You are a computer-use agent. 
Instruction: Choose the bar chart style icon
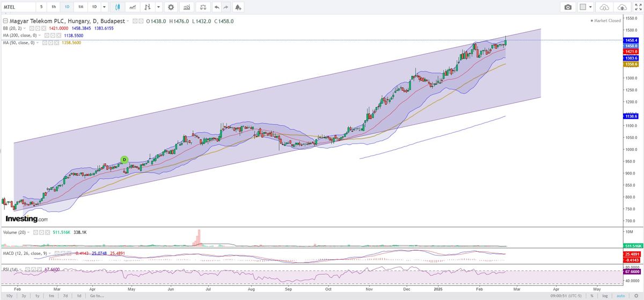(147, 7)
